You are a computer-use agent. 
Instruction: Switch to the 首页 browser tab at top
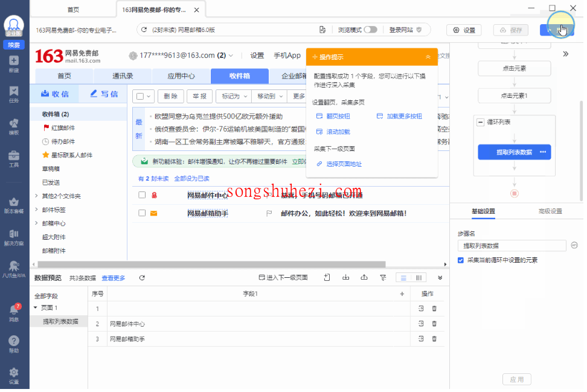74,10
